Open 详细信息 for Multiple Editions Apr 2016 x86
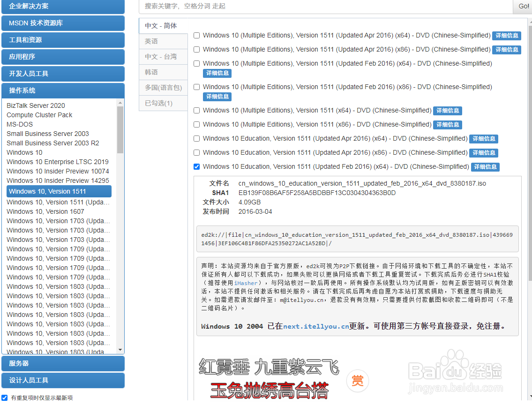This screenshot has width=532, height=406. coord(507,50)
